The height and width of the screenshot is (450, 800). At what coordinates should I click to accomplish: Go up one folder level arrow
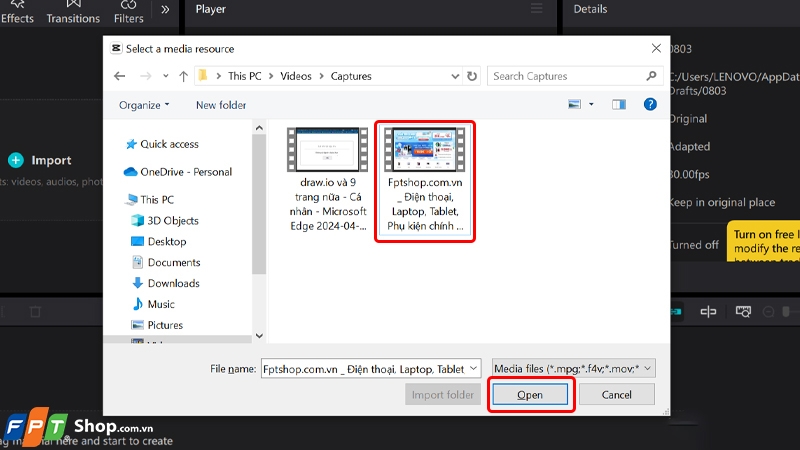tap(183, 76)
